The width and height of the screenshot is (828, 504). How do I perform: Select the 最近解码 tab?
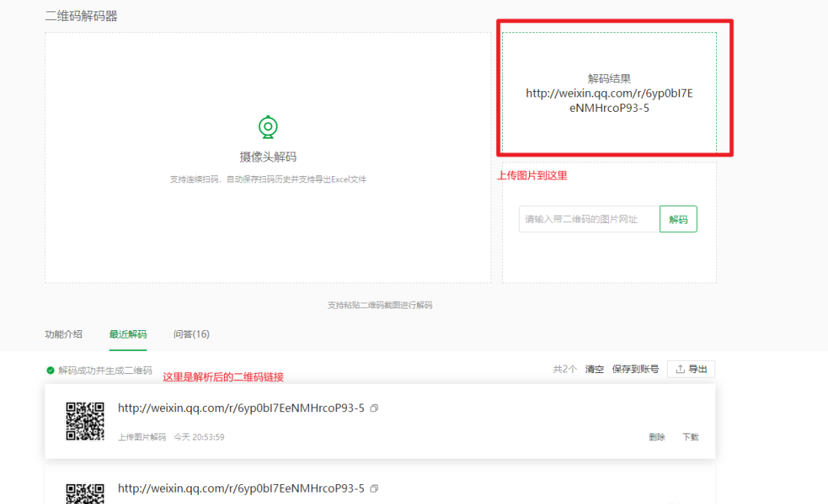click(128, 334)
